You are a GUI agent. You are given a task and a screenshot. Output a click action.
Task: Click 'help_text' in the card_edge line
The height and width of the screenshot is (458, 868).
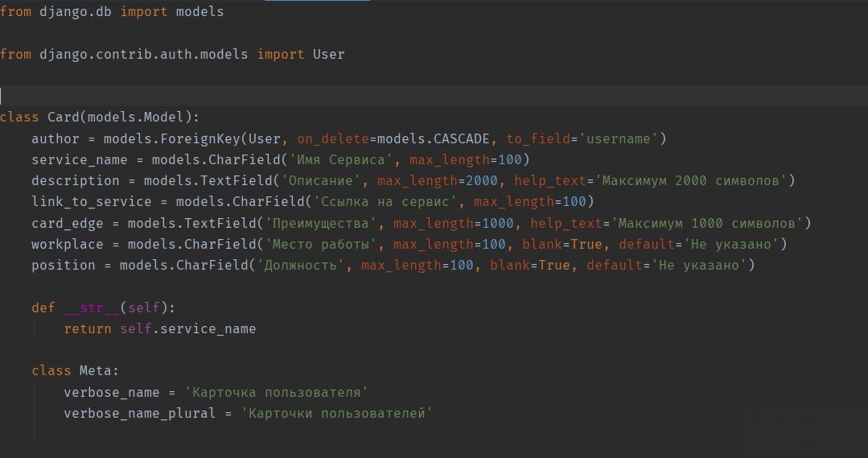566,224
